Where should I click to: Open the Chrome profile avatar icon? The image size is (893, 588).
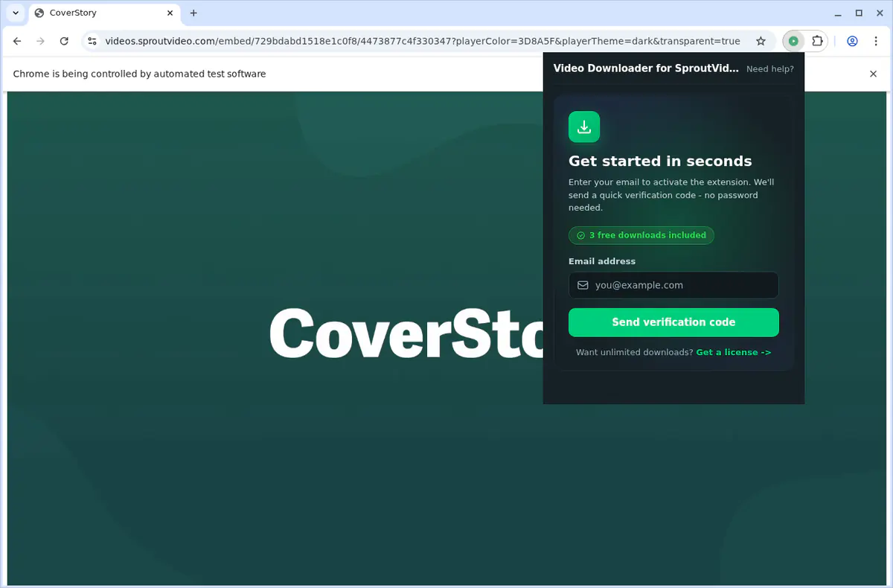pos(852,41)
